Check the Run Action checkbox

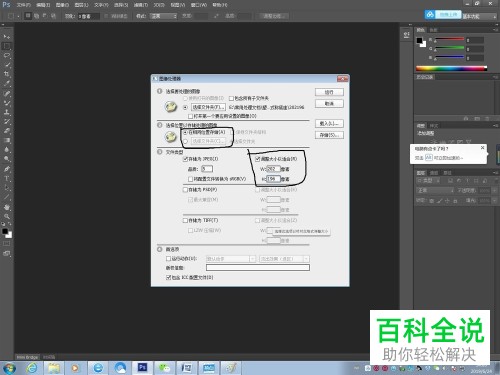pyautogui.click(x=168, y=259)
